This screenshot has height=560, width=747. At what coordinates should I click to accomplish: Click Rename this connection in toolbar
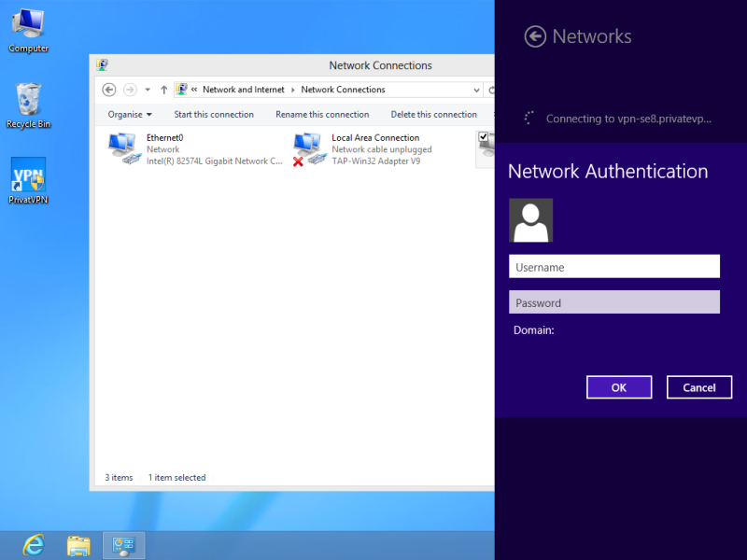click(x=322, y=115)
